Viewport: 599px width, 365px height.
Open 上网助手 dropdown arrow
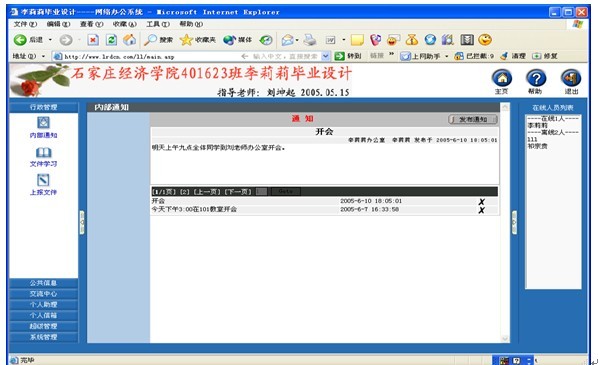point(446,56)
